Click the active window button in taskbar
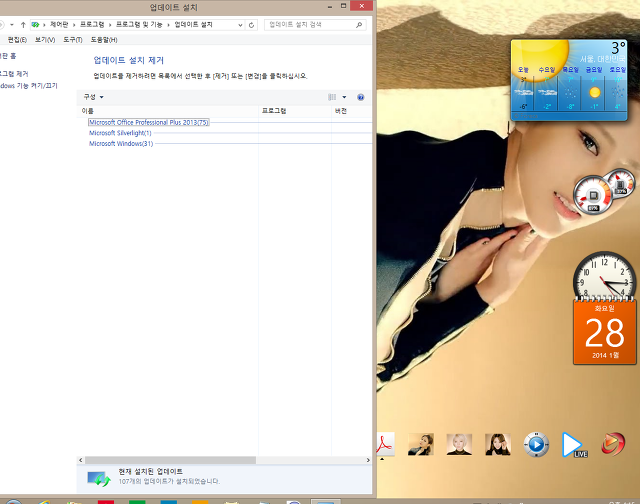This screenshot has height=504, width=640. coord(325,502)
